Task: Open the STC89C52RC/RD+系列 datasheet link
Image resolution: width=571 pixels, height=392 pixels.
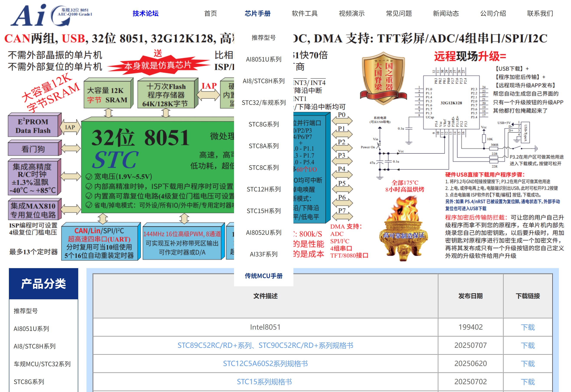Action: [x=265, y=345]
